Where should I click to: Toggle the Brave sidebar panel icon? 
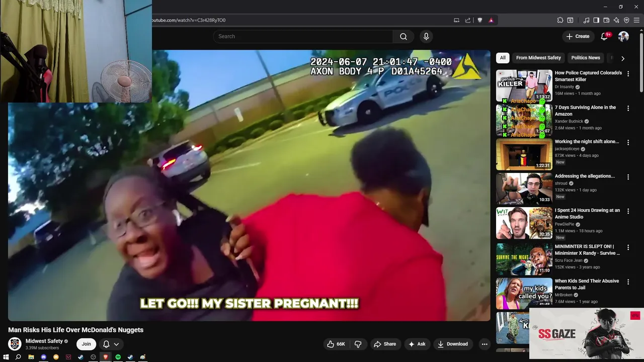(x=596, y=20)
